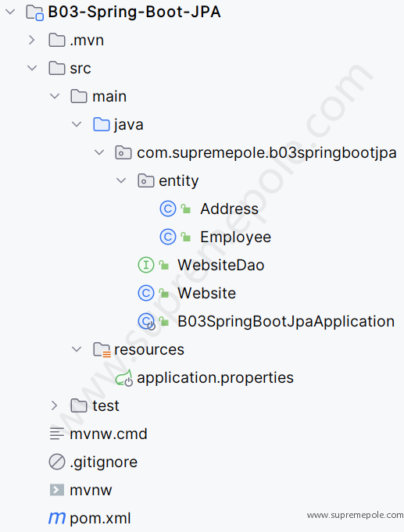Expand the .mvn folder
Viewport: 404px width, 532px height.
click(31, 40)
